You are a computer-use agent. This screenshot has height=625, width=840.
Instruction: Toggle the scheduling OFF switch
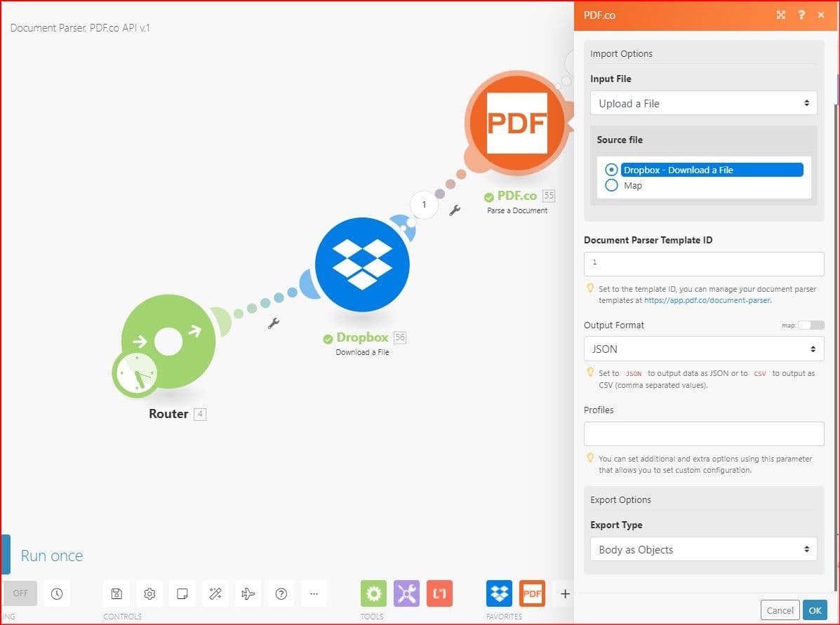tap(20, 593)
